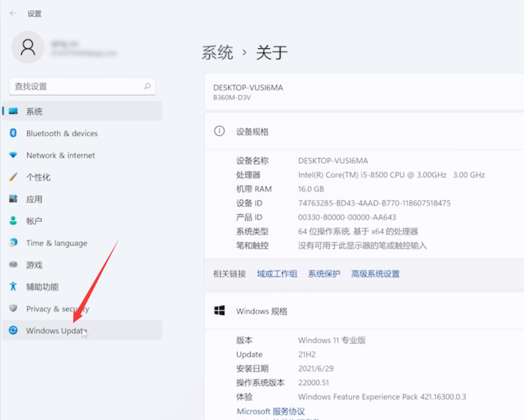Click processor value Intel(R) Core(TM) i5-8500
This screenshot has width=524, height=420.
click(391, 175)
